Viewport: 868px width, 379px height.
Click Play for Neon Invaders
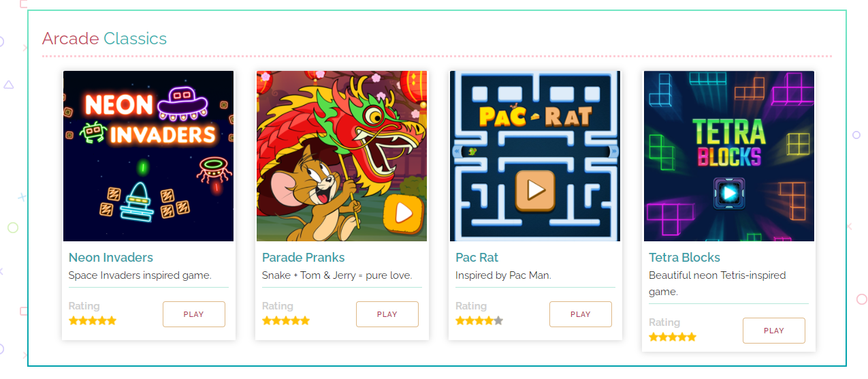pos(194,314)
